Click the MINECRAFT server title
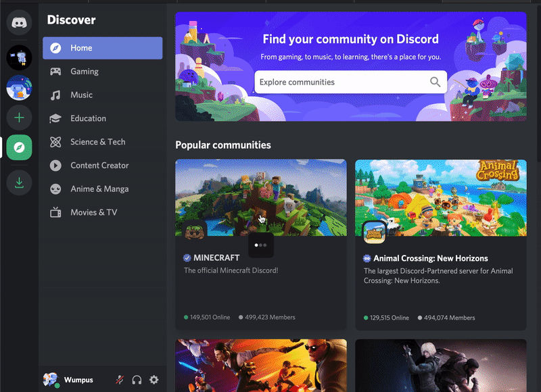Screen dimensions: 541x392 [216, 258]
